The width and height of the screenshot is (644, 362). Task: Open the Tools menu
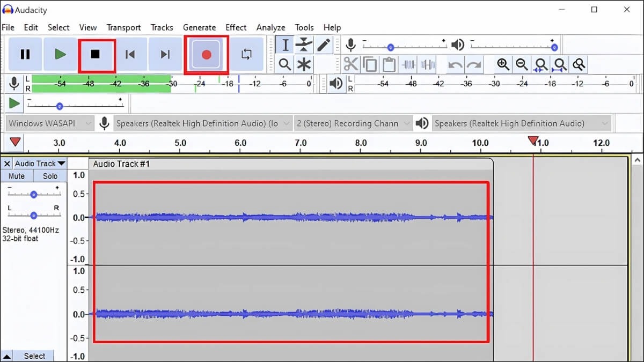coord(304,27)
